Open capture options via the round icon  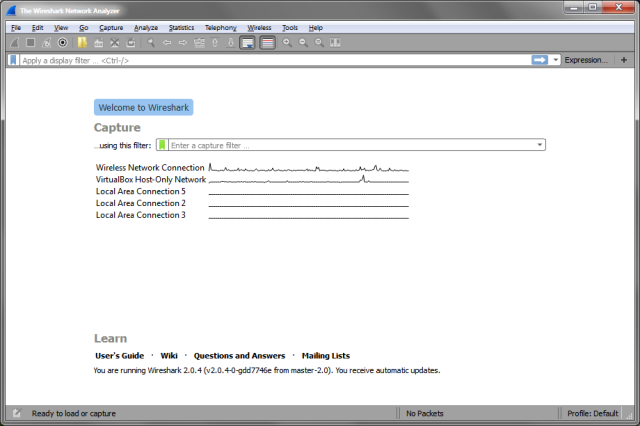62,42
